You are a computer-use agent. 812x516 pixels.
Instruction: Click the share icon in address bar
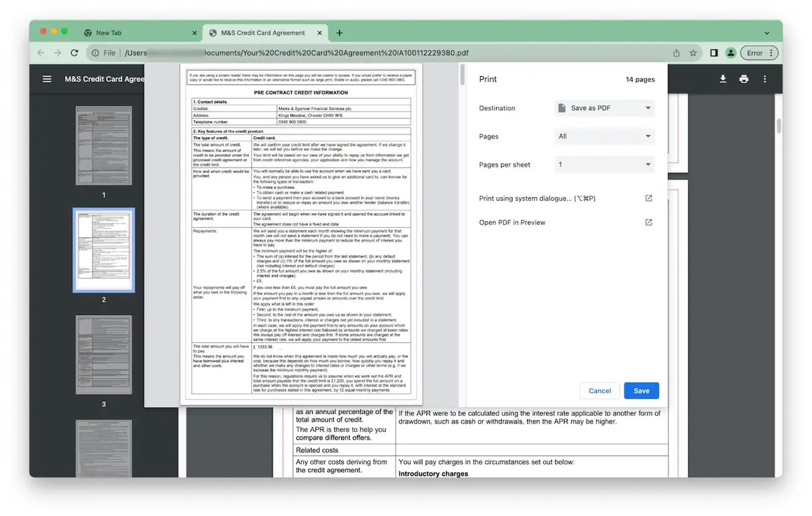[676, 53]
